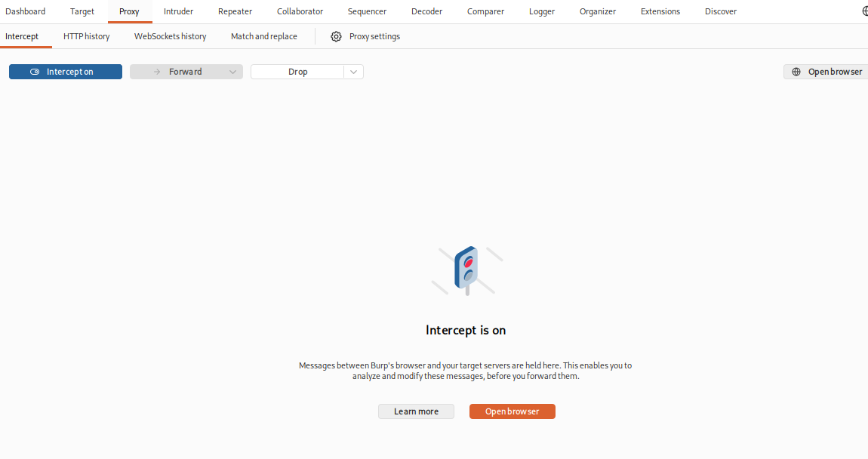Click globe icon in top-right Open browser
Image resolution: width=868 pixels, height=459 pixels.
point(796,72)
